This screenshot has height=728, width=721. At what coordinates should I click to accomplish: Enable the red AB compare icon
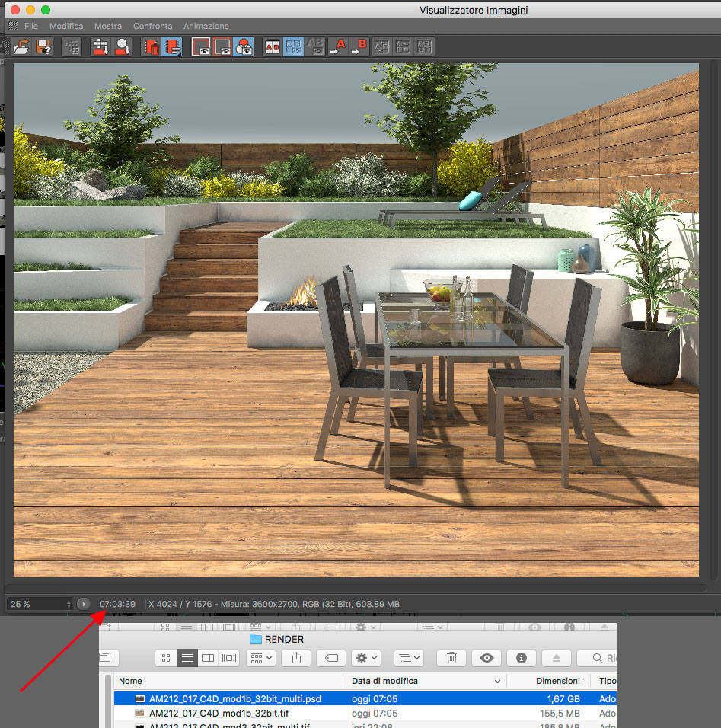[273, 47]
